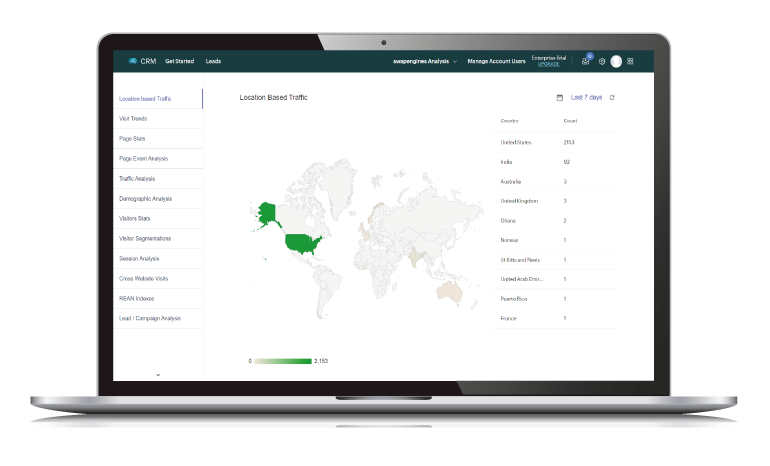
Task: Open the Last 7 days range selector
Action: [x=586, y=98]
